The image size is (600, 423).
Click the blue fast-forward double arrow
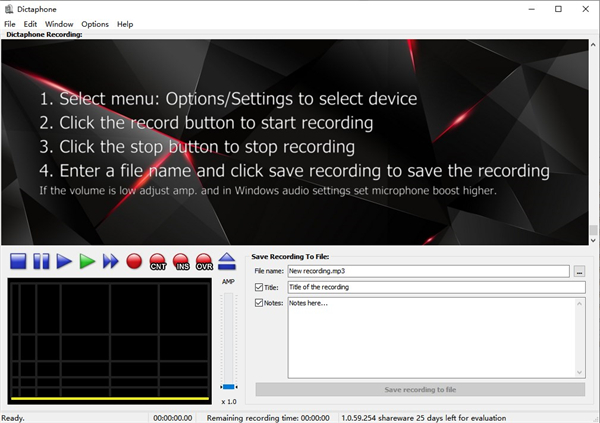point(111,261)
